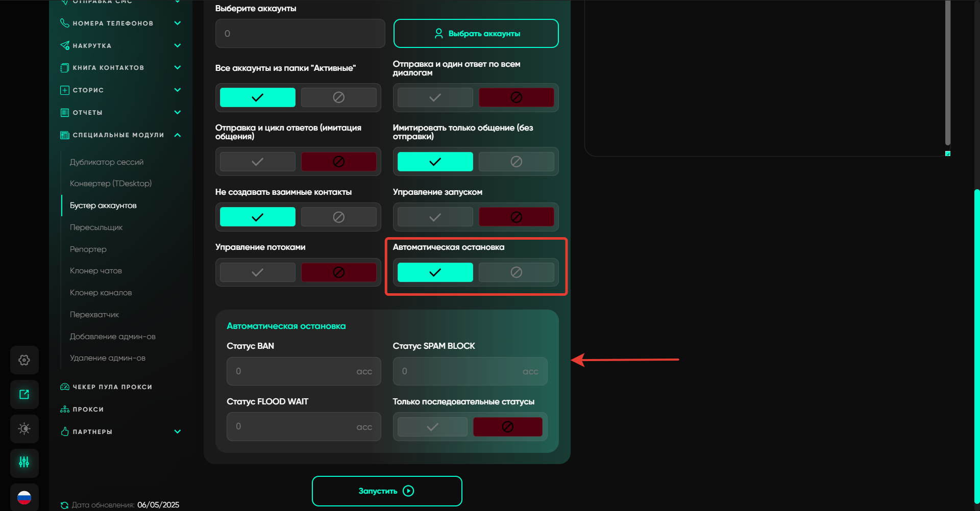Expand the Партнеры menu chevron

pos(177,431)
